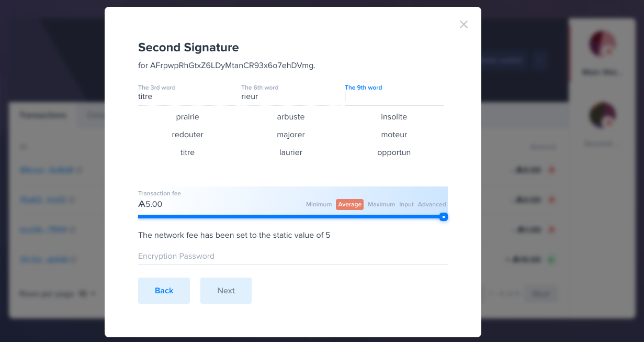
Task: Select the Input fee mode
Action: (406, 204)
